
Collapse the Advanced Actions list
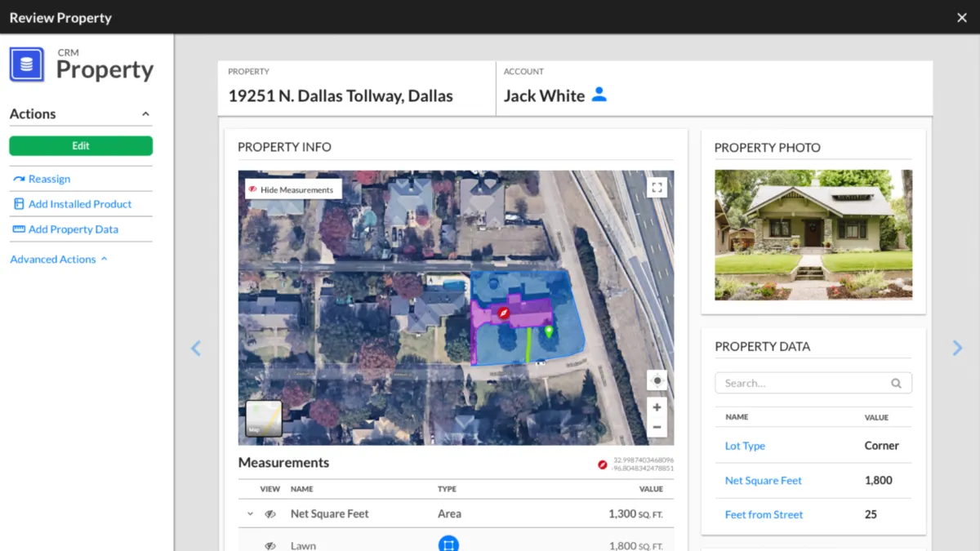[104, 260]
